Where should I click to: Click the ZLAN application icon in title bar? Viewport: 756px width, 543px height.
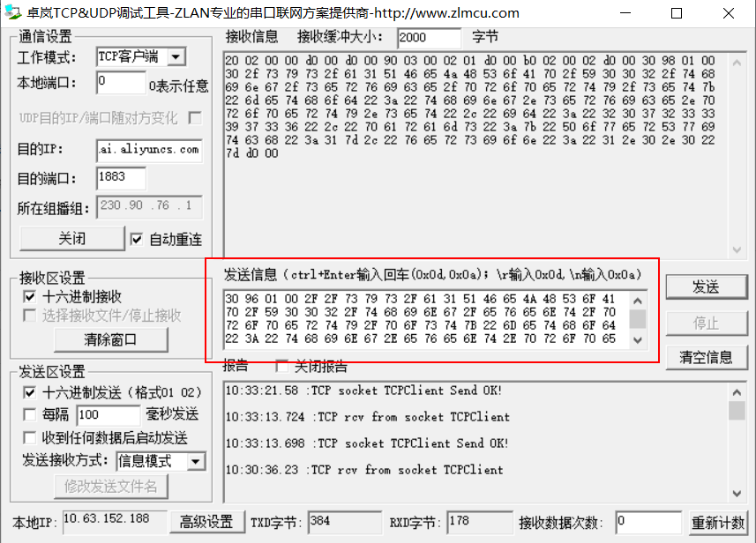(x=12, y=12)
